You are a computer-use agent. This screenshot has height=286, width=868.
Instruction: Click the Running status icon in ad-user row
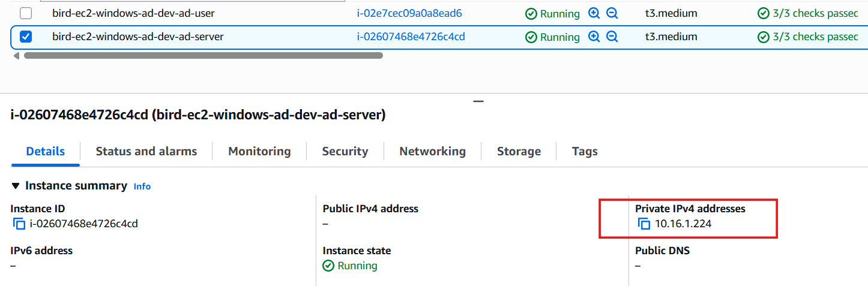coord(531,14)
